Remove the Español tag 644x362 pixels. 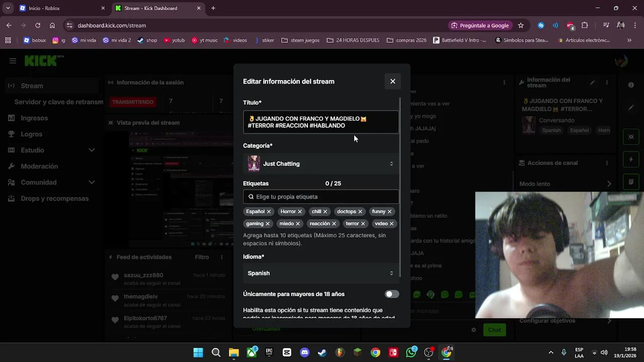pos(269,212)
